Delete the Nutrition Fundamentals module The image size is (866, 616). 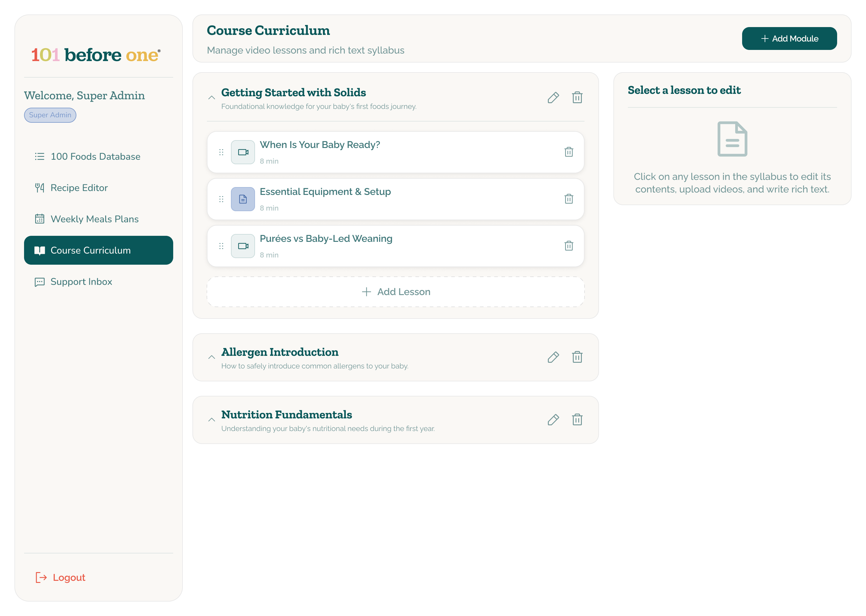(577, 420)
